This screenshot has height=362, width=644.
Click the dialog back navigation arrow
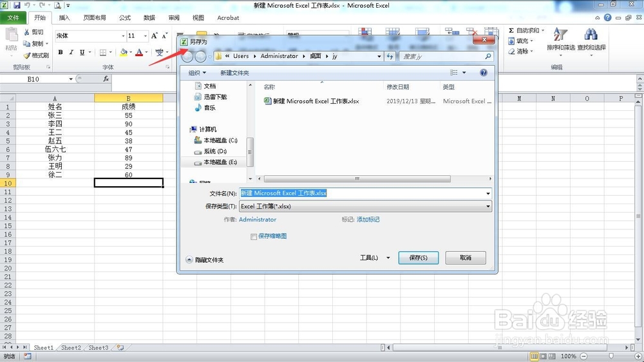[187, 56]
